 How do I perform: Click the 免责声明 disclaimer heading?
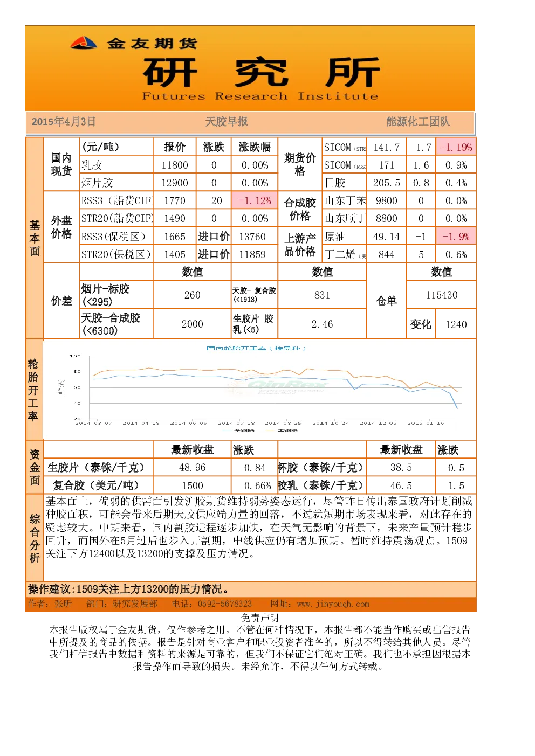[x=259, y=618]
